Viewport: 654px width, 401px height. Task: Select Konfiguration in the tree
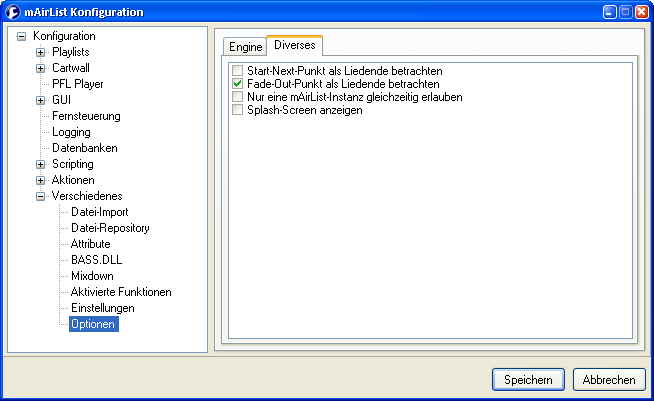click(64, 36)
